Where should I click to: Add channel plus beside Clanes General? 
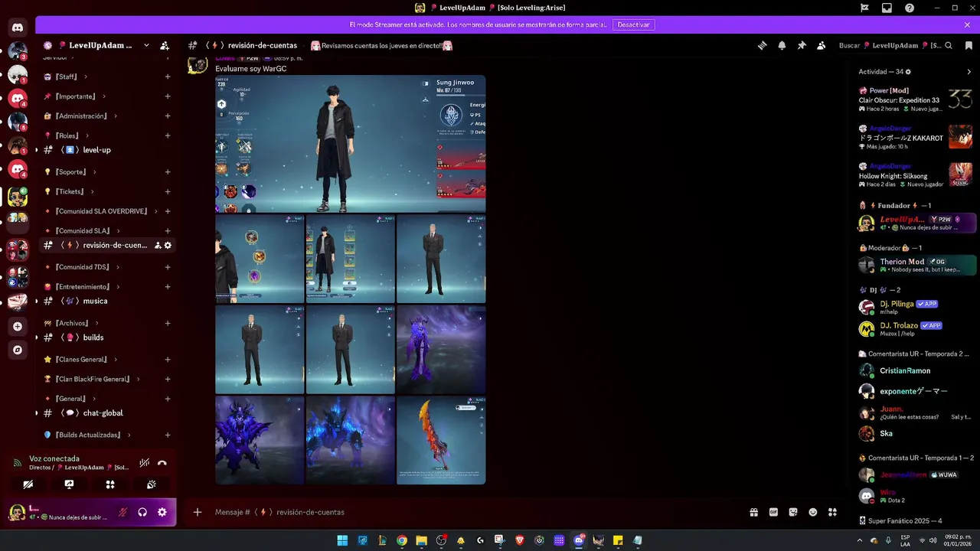pos(168,360)
